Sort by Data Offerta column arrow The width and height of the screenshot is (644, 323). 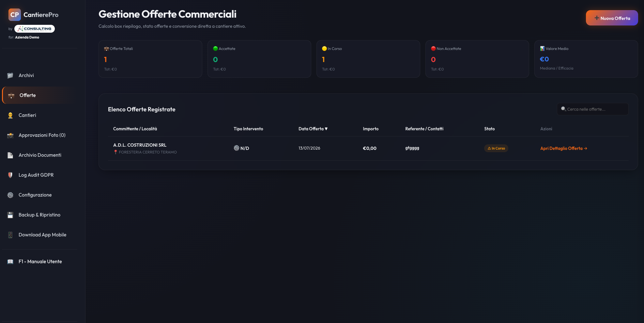[x=326, y=129]
